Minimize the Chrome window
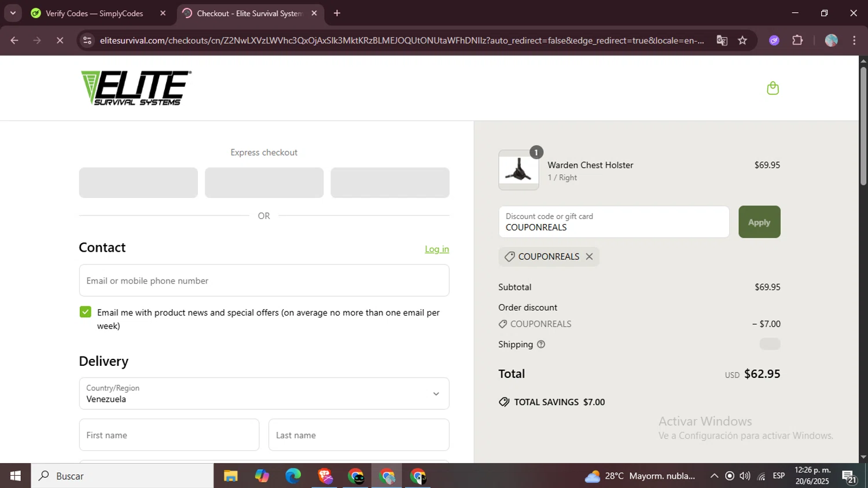This screenshot has height=488, width=868. tap(795, 13)
